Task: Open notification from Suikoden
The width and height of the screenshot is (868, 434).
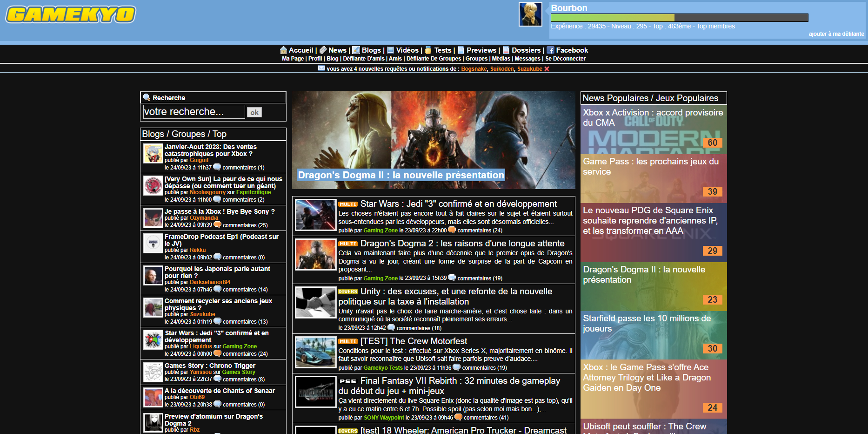Action: coord(502,69)
